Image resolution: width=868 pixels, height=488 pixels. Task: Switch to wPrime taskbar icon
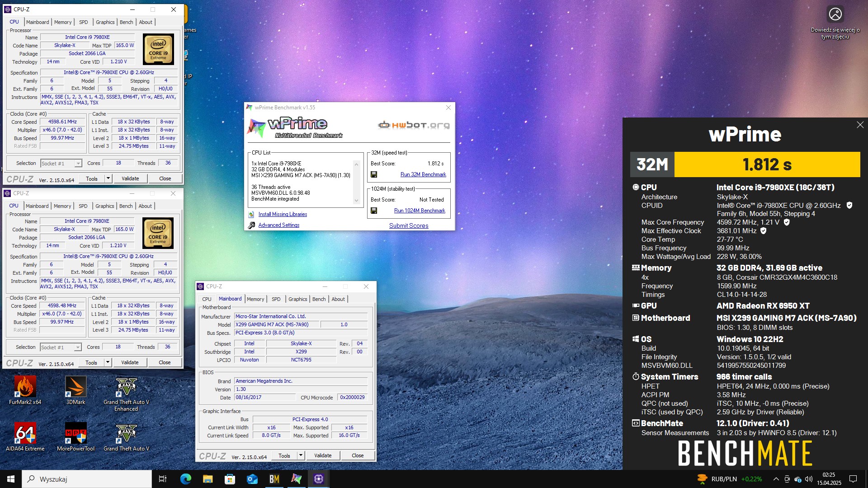[296, 479]
